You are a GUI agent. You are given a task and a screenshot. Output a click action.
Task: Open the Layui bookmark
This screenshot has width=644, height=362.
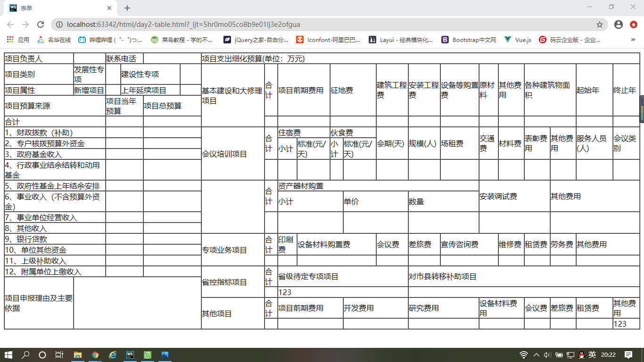click(x=401, y=40)
